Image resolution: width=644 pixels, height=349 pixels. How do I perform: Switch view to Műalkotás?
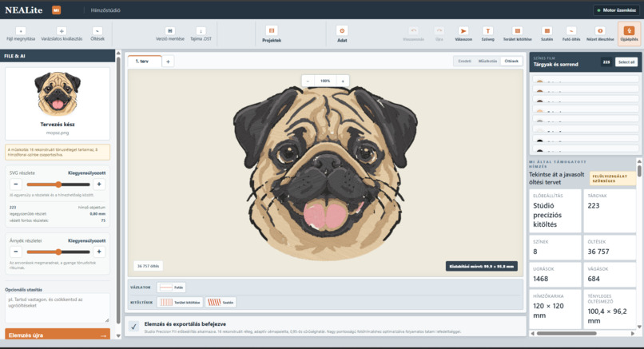pyautogui.click(x=487, y=61)
